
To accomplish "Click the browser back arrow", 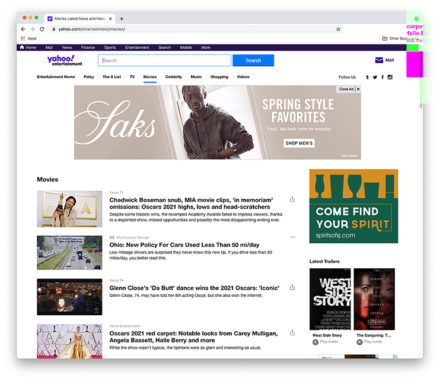I will tap(23, 29).
